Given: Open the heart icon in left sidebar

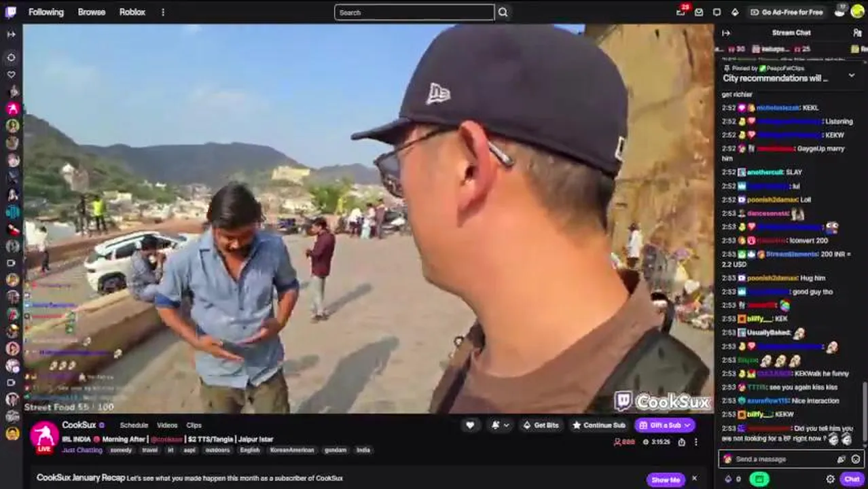Looking at the screenshot, I should pos(12,75).
